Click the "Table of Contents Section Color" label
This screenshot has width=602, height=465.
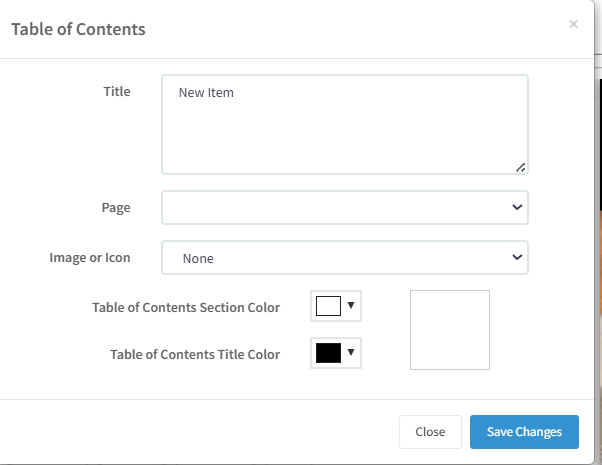186,307
